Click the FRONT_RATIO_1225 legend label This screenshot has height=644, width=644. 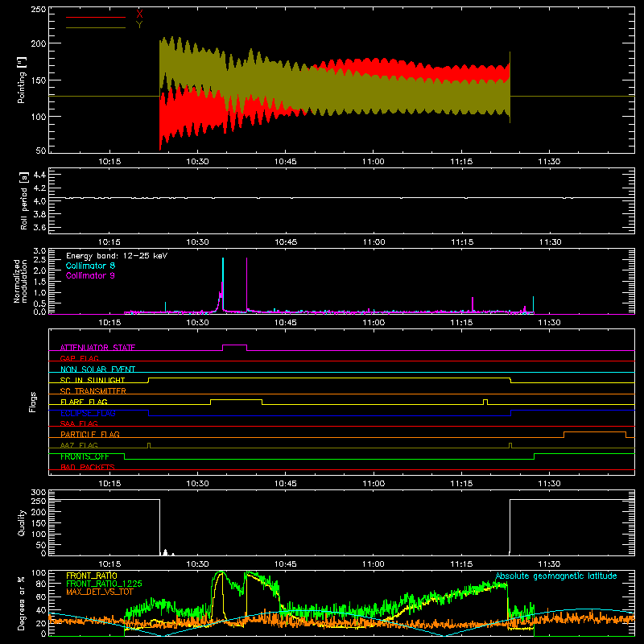coord(104,584)
